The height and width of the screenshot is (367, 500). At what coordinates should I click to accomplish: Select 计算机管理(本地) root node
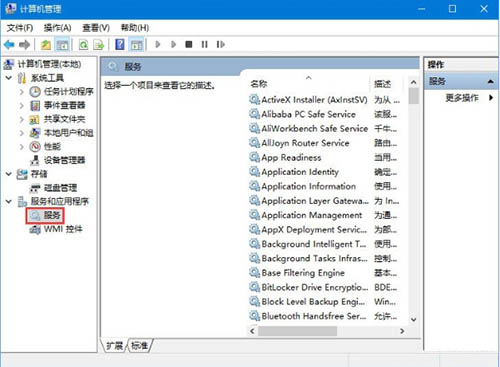click(49, 64)
